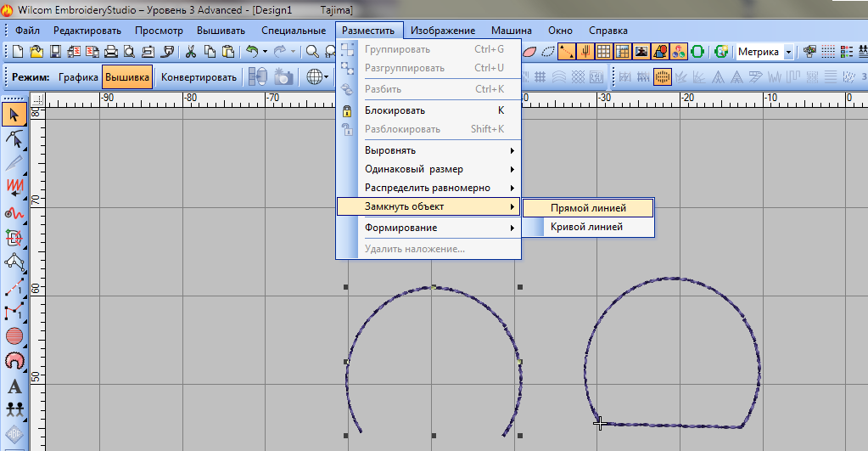The width and height of the screenshot is (868, 451).
Task: Open the Метрика units dropdown
Action: click(789, 52)
